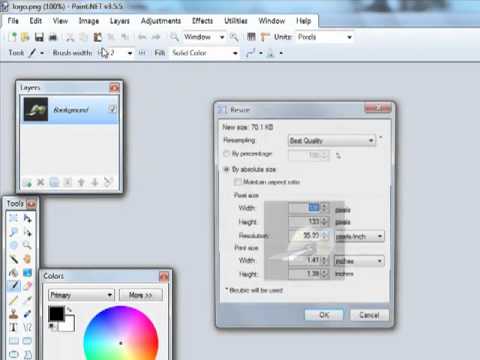
Task: Click the Cut scissors icon
Action: point(70,37)
